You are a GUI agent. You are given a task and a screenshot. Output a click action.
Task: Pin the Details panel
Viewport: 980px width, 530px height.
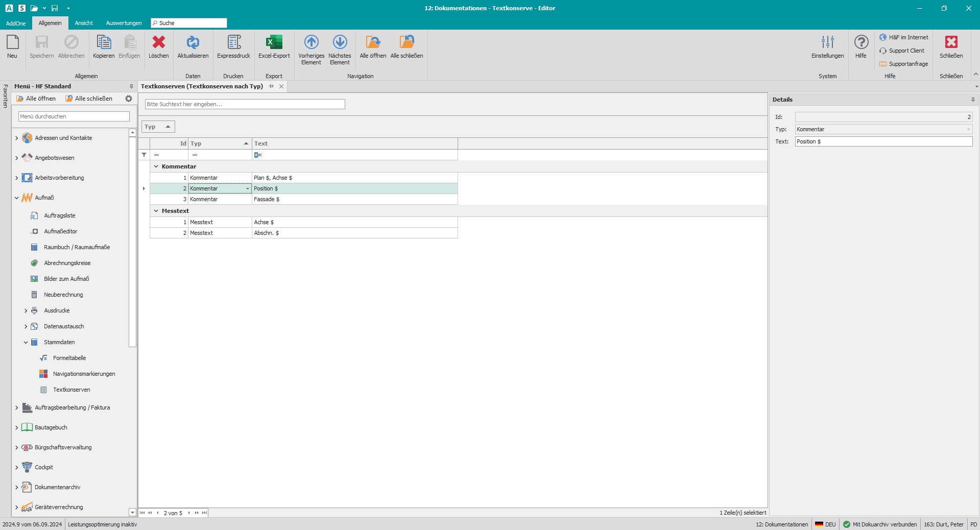point(972,100)
